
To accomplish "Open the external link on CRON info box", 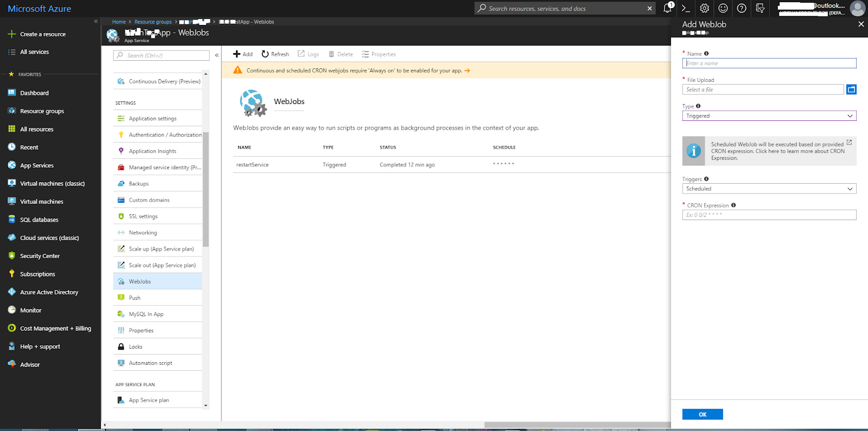I will click(849, 143).
